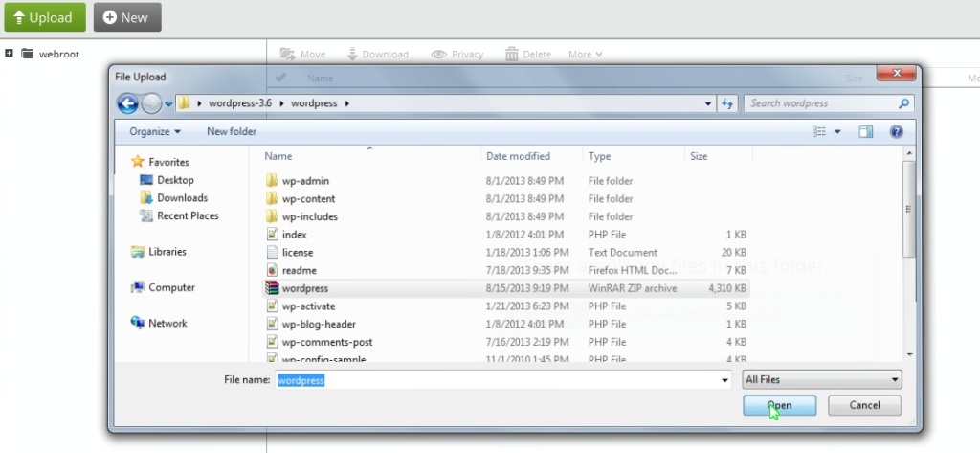Open the Organize menu
Viewport: 980px width, 453px height.
tap(155, 131)
